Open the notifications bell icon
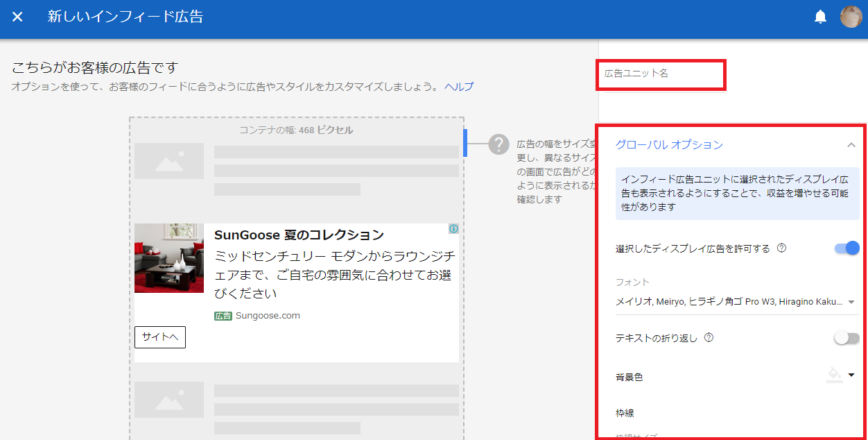868x440 pixels. click(821, 15)
